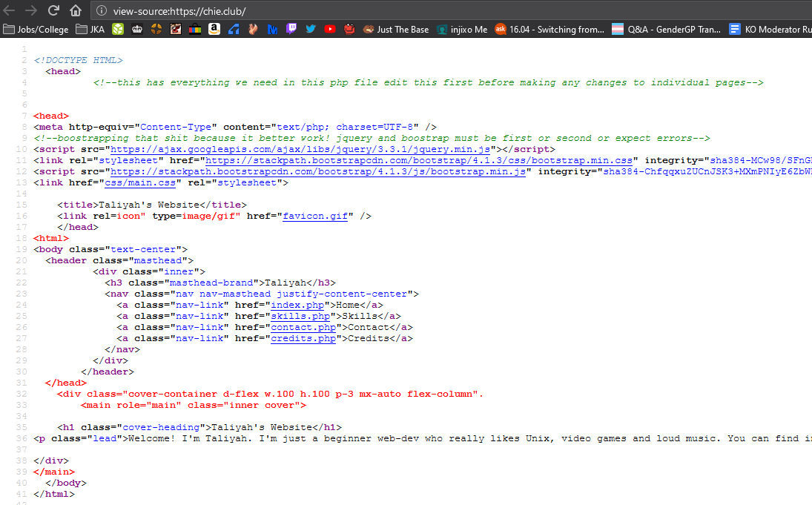Screen dimensions: 812x505
Task: Open the bootstrap.min.js script link
Action: coord(318,171)
